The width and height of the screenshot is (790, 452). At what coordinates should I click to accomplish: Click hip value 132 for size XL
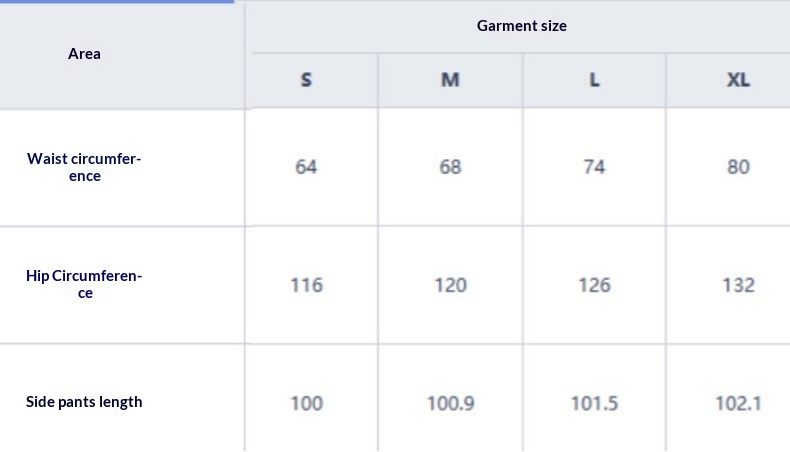[x=738, y=285]
